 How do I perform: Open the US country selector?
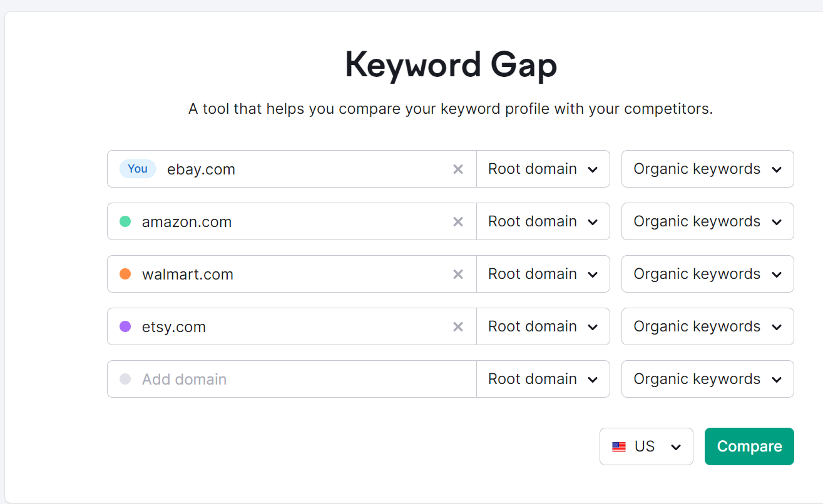pyautogui.click(x=646, y=446)
